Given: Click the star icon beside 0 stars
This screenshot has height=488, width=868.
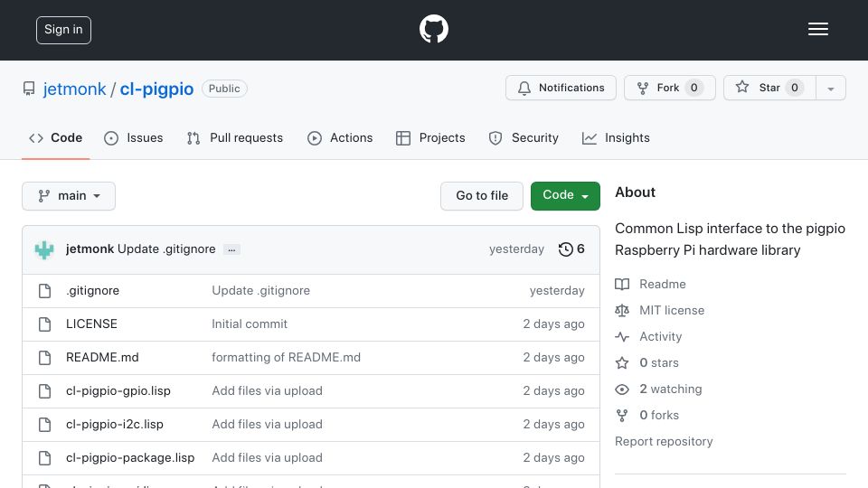Looking at the screenshot, I should 622,363.
